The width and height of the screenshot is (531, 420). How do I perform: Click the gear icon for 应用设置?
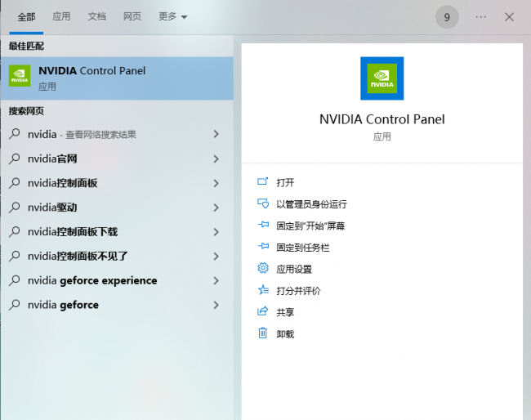[263, 268]
